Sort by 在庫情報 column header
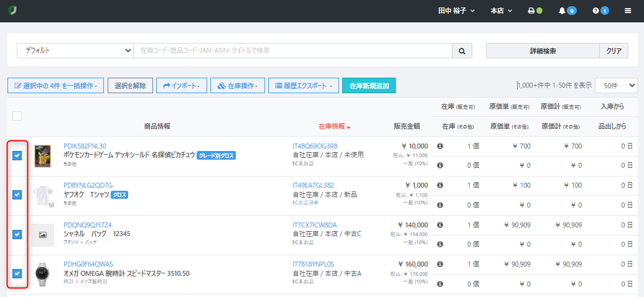 (x=334, y=127)
